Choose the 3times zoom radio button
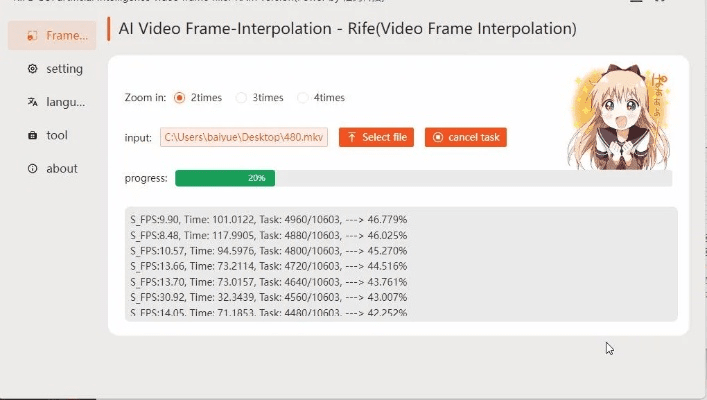707x400 pixels. [x=241, y=98]
